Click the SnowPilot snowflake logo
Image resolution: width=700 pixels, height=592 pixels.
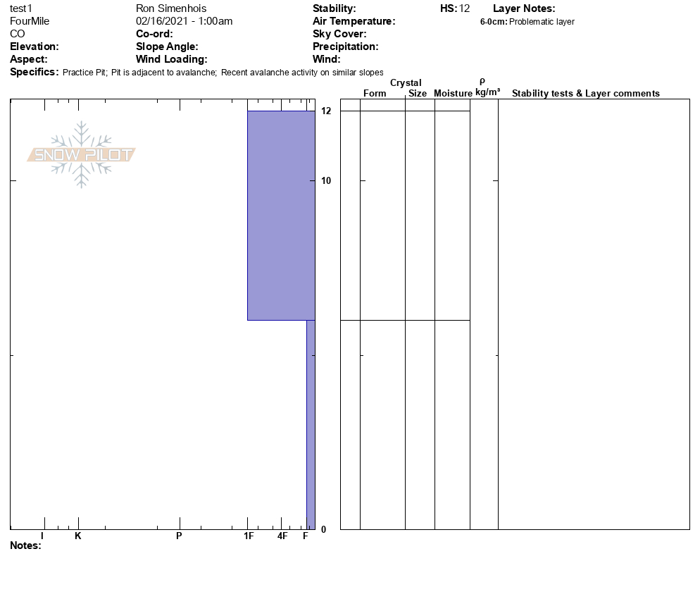click(x=82, y=154)
